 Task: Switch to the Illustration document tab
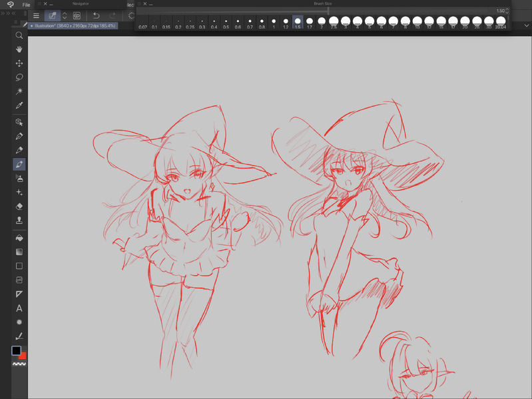pyautogui.click(x=73, y=26)
